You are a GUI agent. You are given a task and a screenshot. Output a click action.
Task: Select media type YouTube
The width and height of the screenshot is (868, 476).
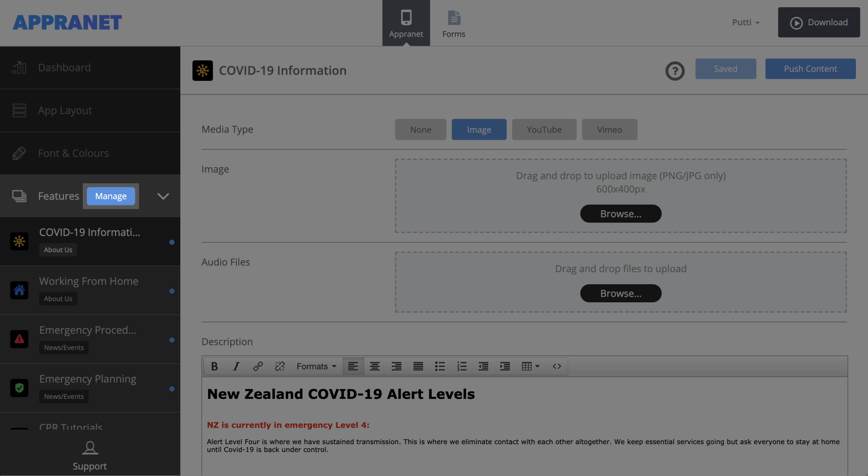[544, 129]
